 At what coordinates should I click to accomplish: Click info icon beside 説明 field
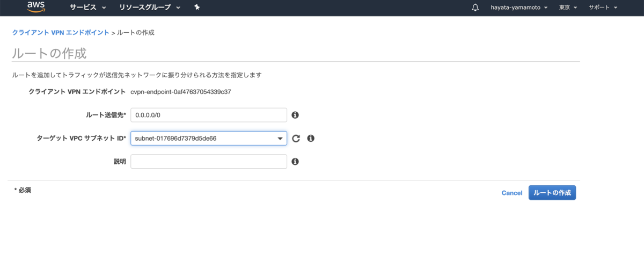(295, 161)
